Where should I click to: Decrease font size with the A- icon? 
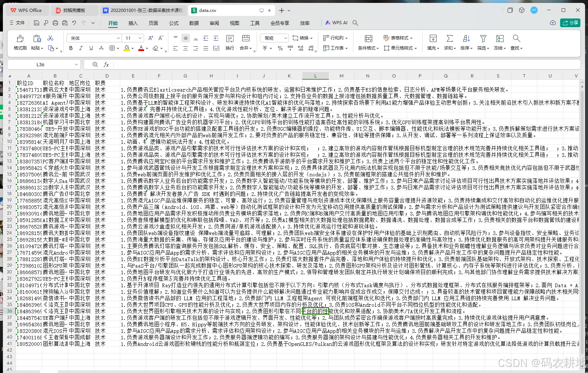point(161,38)
